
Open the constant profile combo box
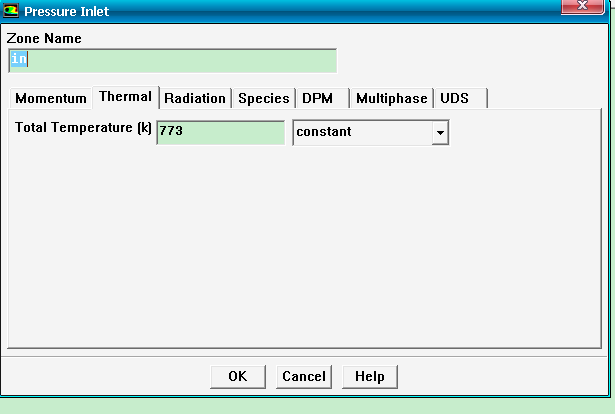click(361, 132)
